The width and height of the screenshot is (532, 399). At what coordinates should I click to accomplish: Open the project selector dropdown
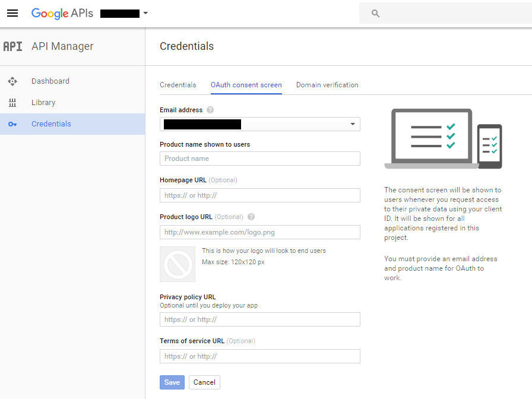124,13
